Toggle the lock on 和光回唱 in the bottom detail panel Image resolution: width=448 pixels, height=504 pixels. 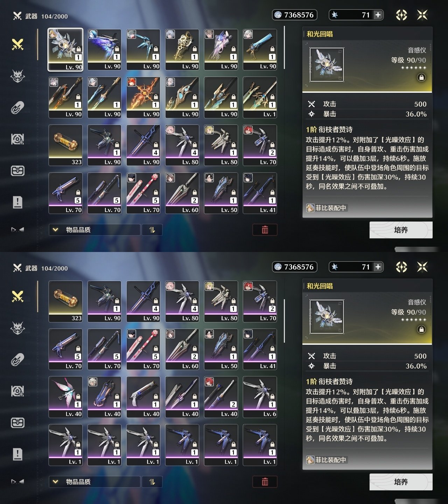pyautogui.click(x=421, y=329)
